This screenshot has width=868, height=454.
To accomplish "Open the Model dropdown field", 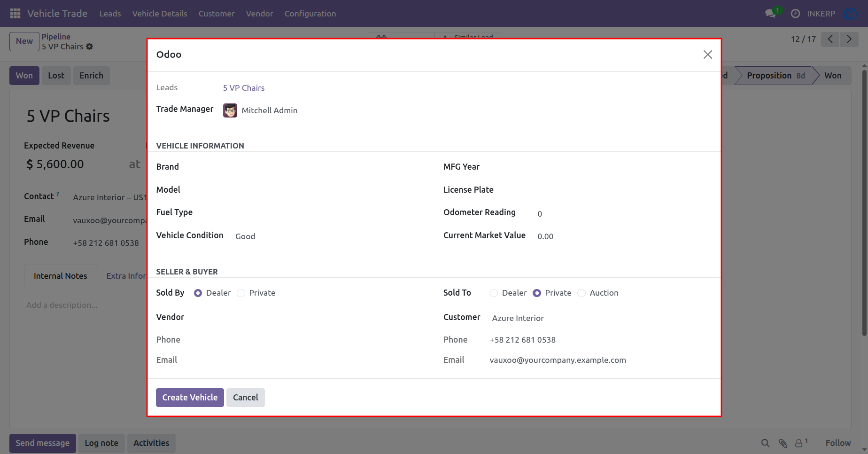I will (x=329, y=190).
